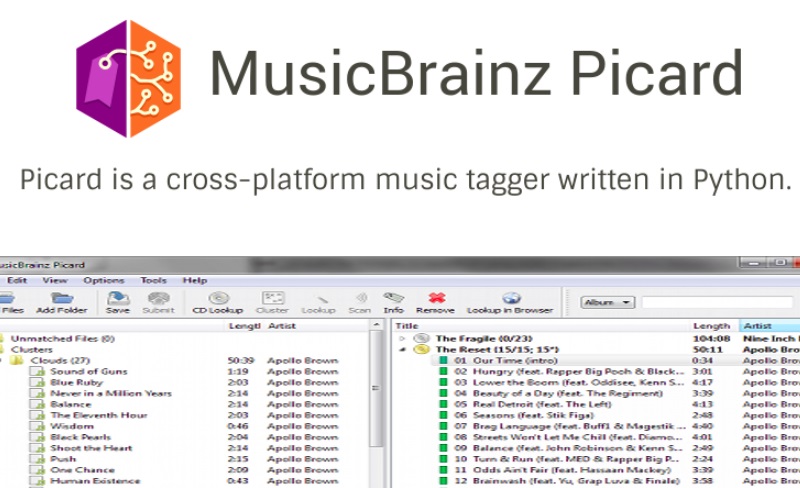Select The Reset (15/15; 15*) album row

[x=497, y=350]
